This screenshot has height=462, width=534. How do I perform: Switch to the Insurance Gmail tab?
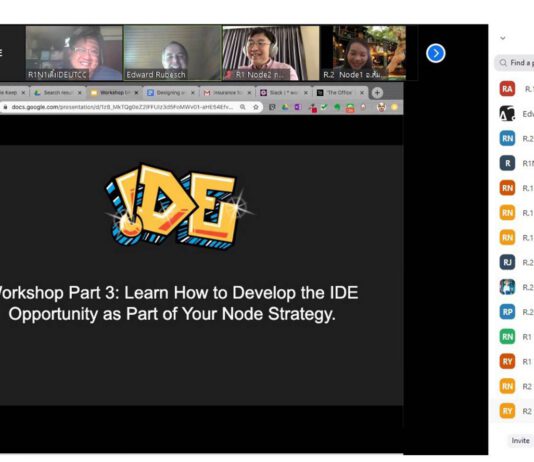tap(226, 93)
